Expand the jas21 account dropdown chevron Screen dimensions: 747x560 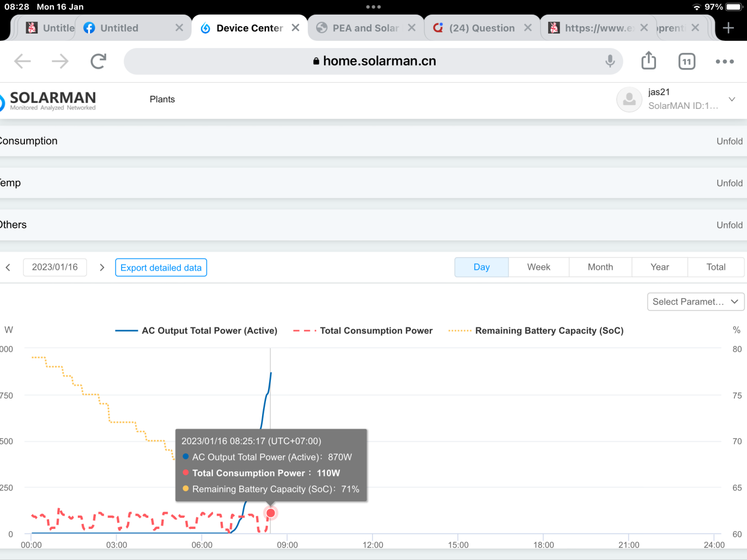click(x=732, y=99)
